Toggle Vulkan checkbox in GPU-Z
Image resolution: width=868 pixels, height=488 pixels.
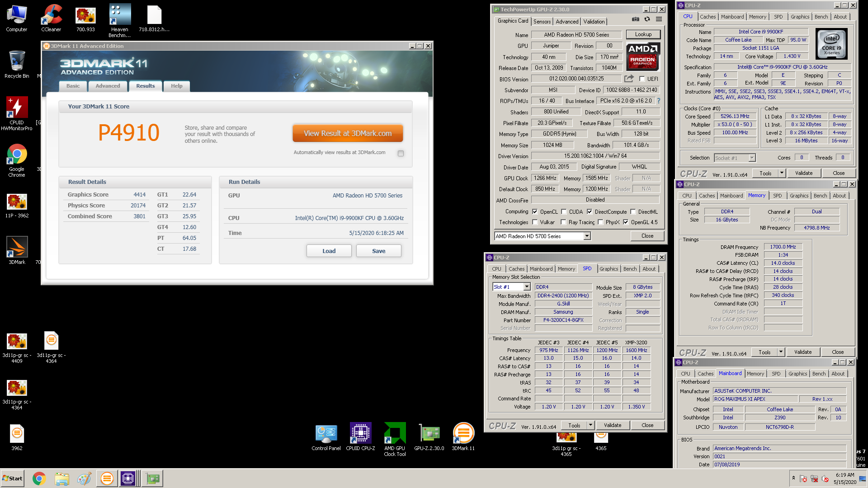tap(535, 222)
